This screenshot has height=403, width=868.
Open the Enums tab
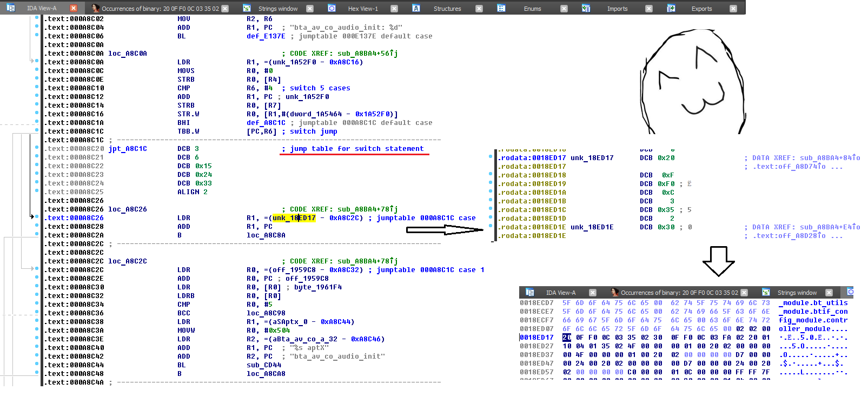(532, 9)
